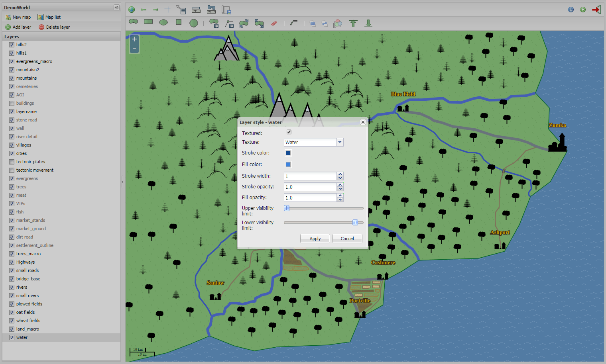606x364 pixels.
Task: Select the draw circle tool
Action: tap(194, 23)
